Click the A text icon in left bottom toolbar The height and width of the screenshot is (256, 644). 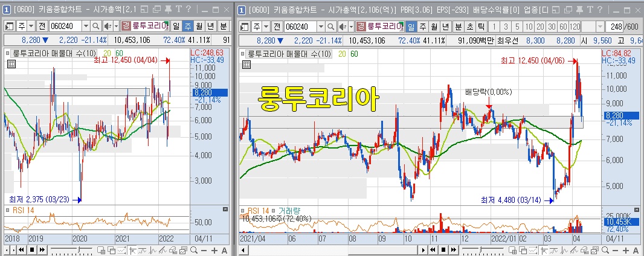[224, 250]
